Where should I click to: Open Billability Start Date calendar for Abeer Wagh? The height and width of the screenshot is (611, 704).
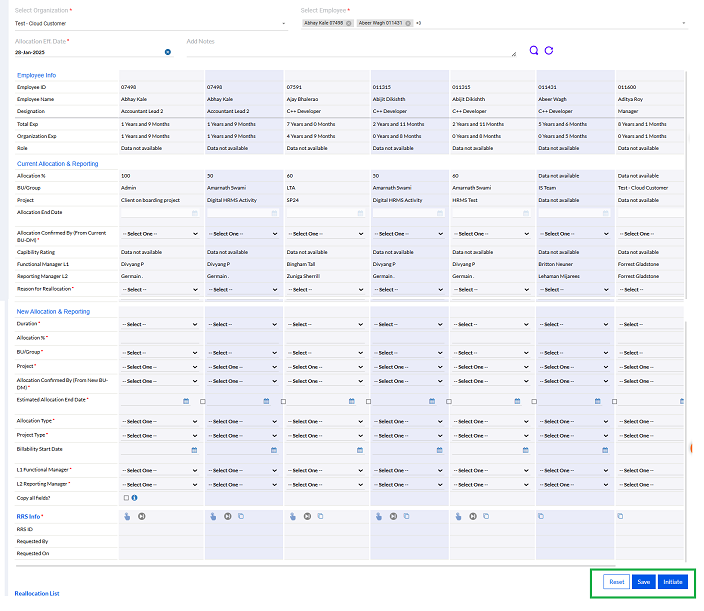click(x=605, y=450)
